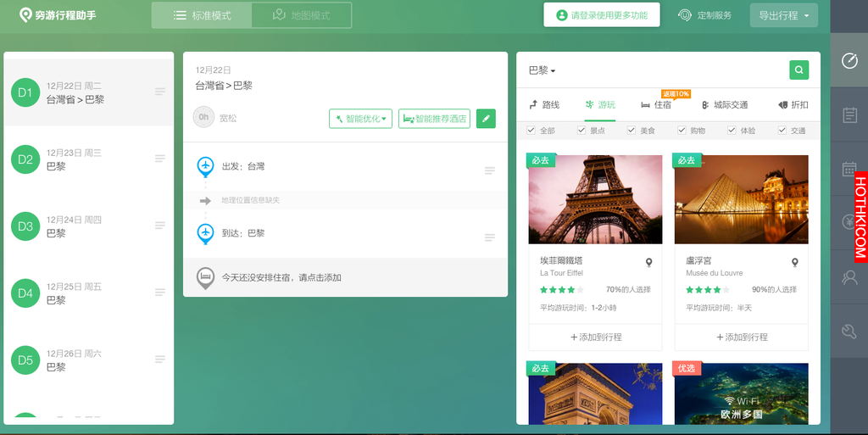Toggle the 美食 filter checkbox
The image size is (868, 435).
pos(631,130)
